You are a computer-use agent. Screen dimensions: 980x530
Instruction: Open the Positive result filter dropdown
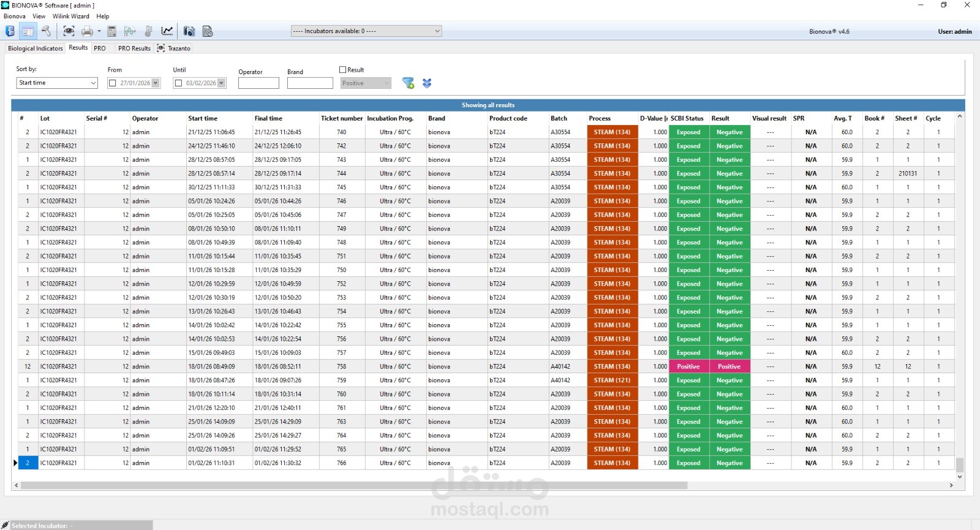366,83
